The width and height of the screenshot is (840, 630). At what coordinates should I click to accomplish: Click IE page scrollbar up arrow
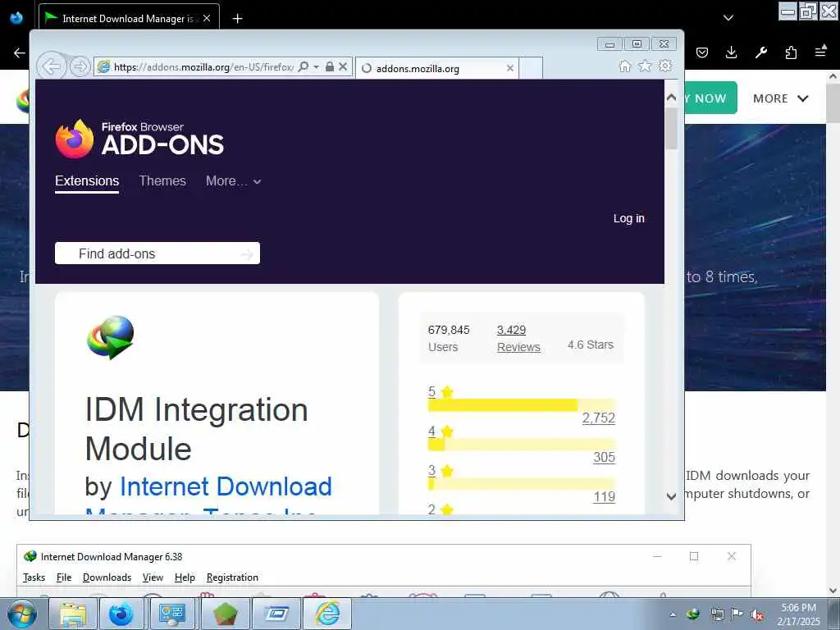pos(671,98)
